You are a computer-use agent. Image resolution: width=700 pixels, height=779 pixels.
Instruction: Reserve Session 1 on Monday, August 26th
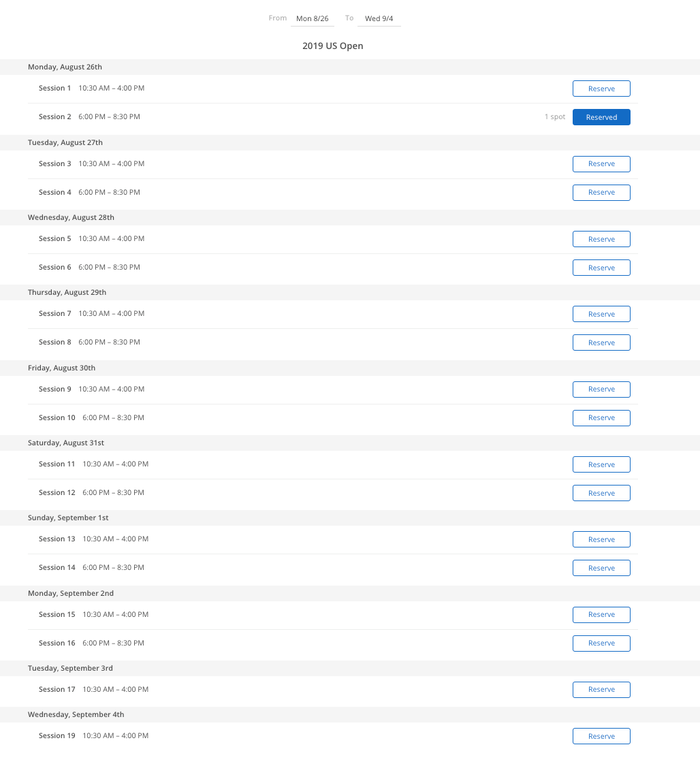tap(601, 88)
